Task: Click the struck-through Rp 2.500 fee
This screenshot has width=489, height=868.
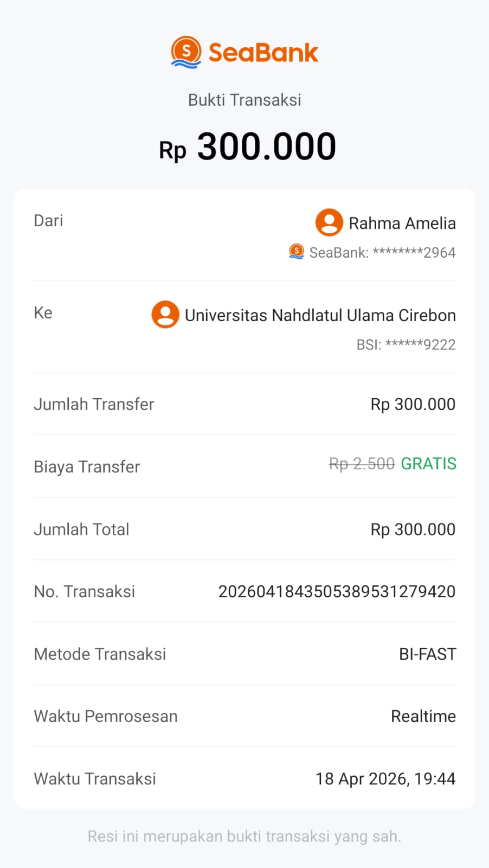Action: coord(362,464)
